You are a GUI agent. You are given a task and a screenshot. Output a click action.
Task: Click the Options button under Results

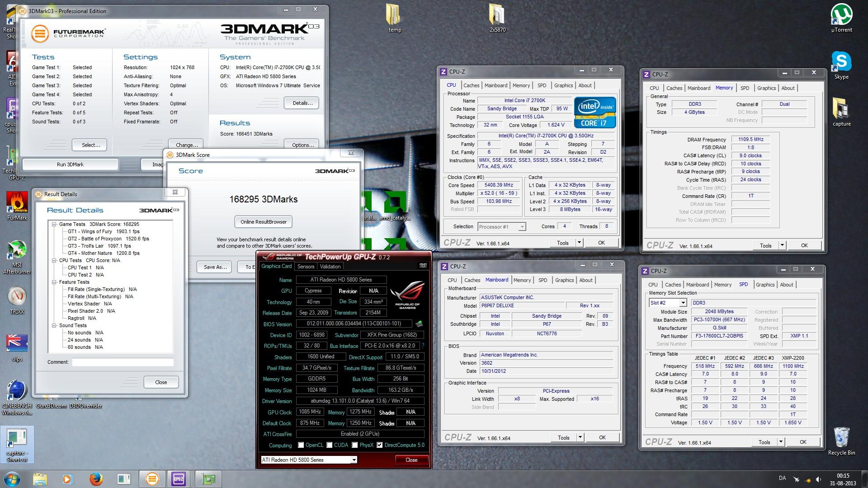point(302,145)
